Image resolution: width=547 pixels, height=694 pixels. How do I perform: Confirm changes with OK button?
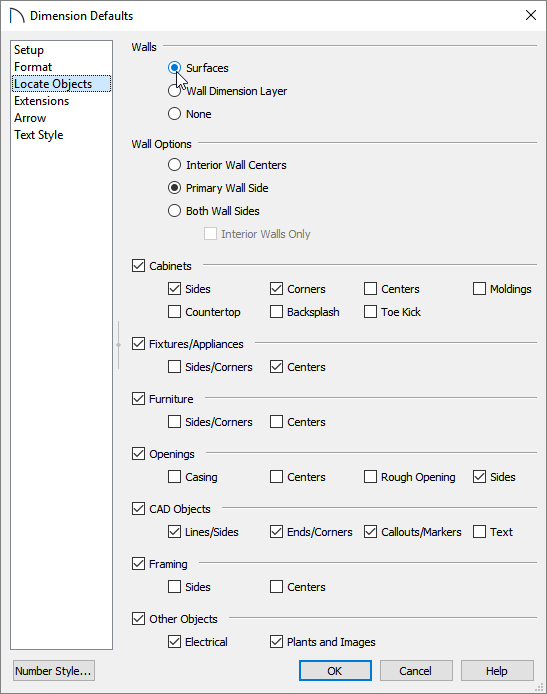335,671
